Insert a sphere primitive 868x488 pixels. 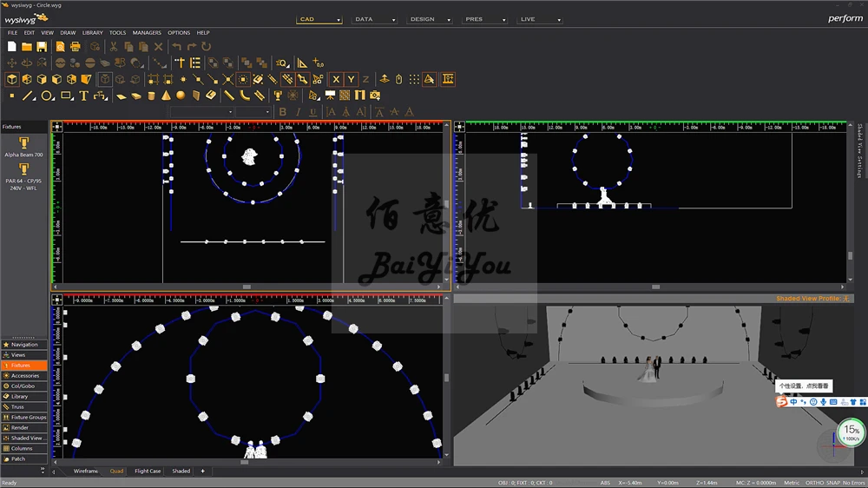[181, 96]
